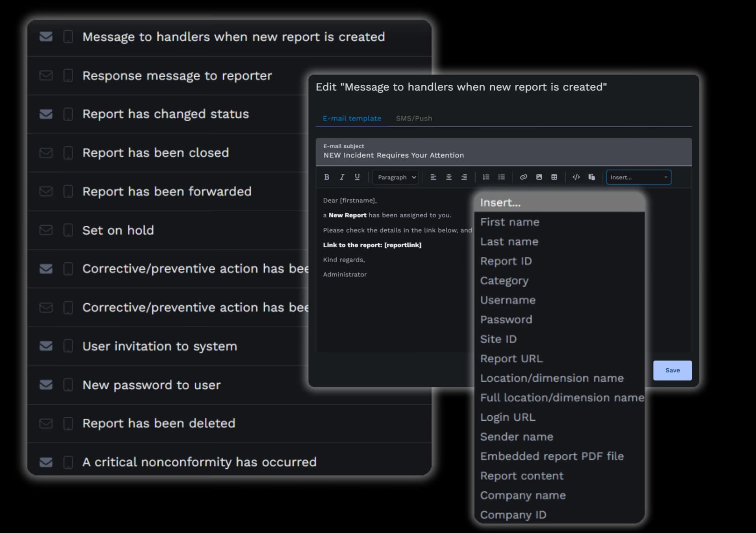Choose 'First name' from Insert list
This screenshot has height=533, width=756.
click(560, 222)
